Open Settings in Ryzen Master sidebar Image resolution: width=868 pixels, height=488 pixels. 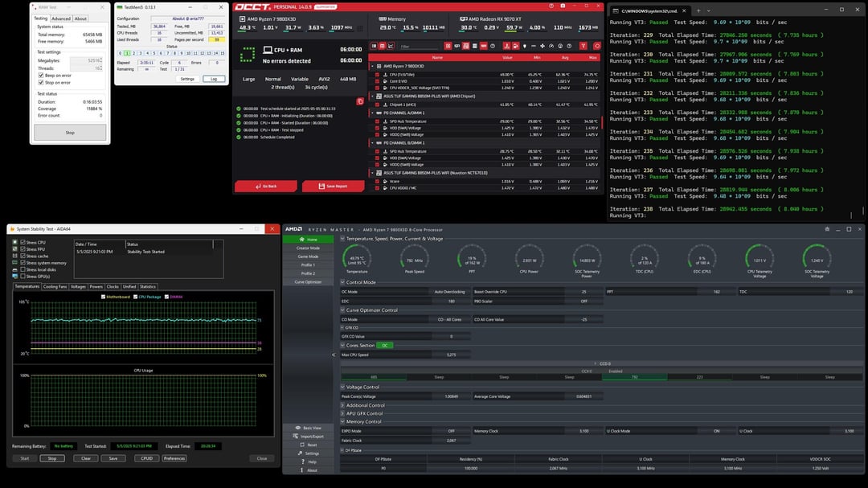click(309, 453)
